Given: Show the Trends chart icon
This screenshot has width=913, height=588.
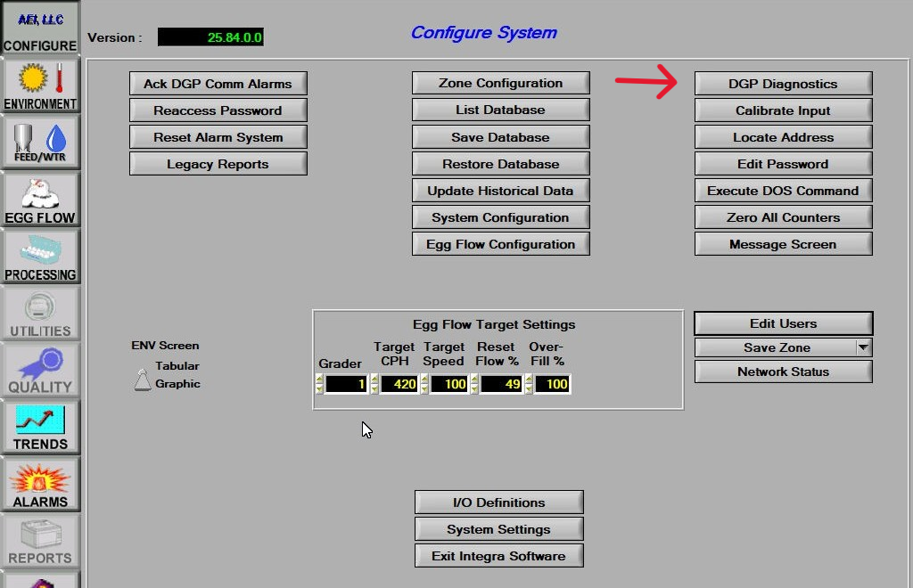Looking at the screenshot, I should 39,427.
